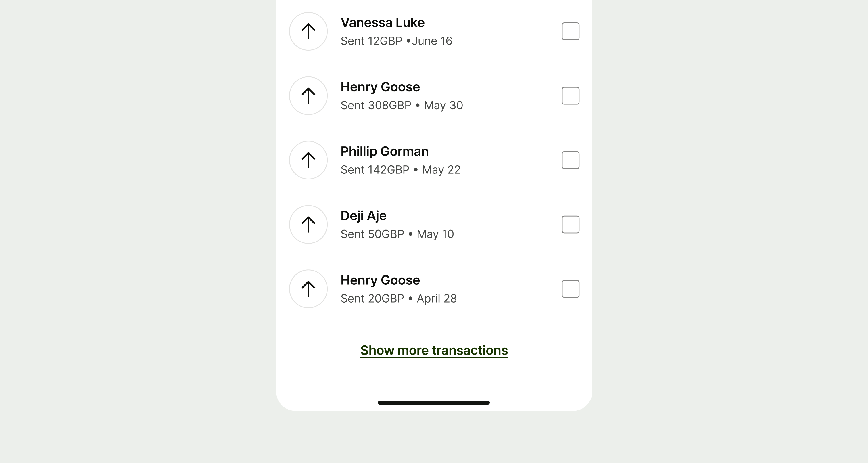
Task: Select the Deji Aje name label
Action: click(x=363, y=216)
